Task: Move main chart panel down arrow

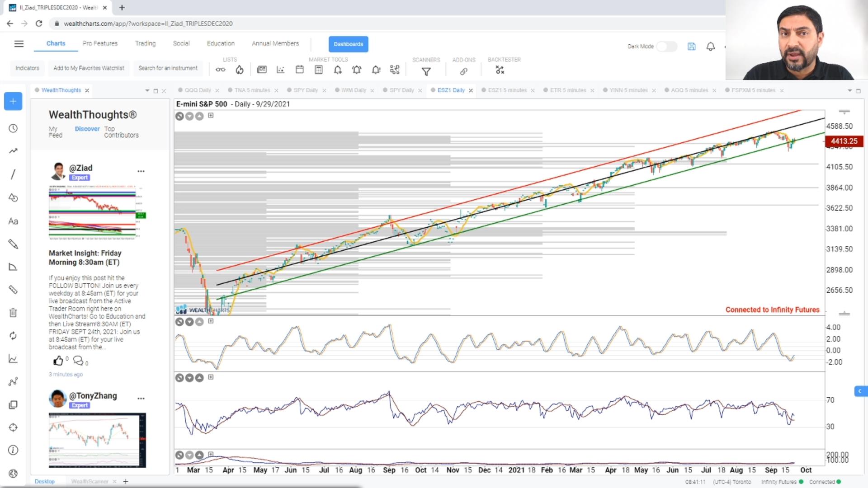Action: (x=189, y=116)
